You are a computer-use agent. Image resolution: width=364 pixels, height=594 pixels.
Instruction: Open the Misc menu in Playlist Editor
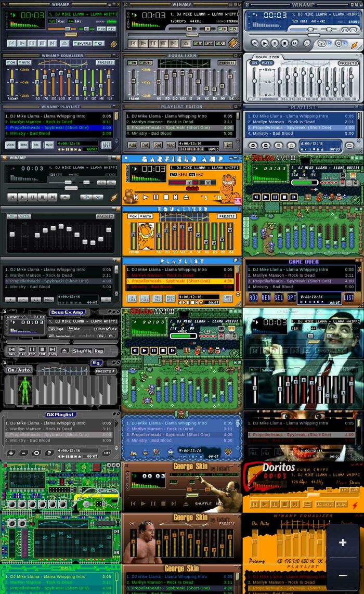[x=170, y=145]
